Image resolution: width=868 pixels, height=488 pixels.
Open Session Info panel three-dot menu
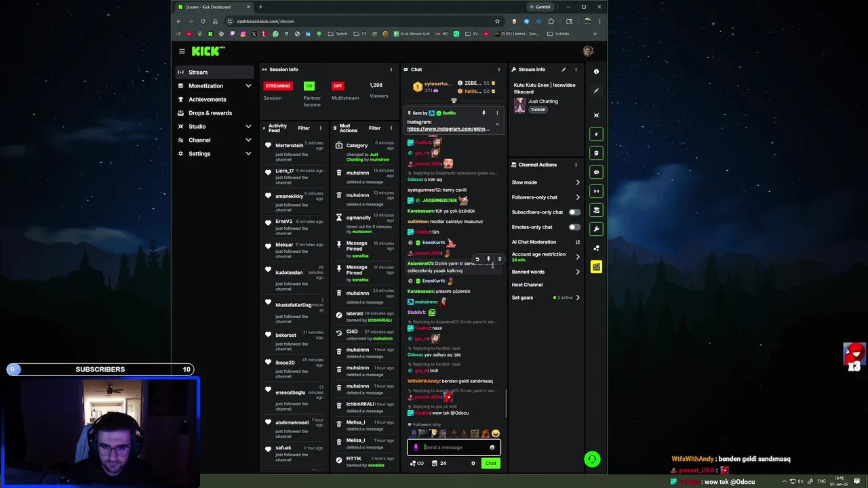tap(391, 69)
